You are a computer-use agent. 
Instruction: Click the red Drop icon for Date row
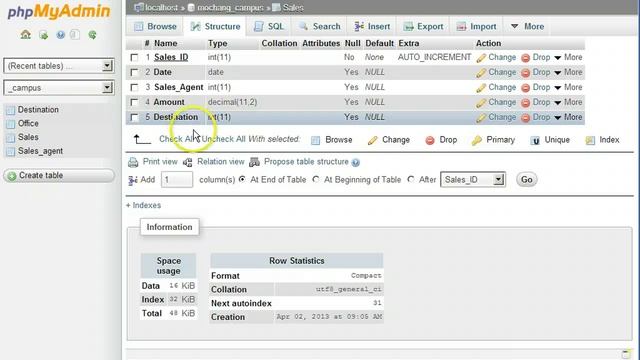[x=526, y=73]
